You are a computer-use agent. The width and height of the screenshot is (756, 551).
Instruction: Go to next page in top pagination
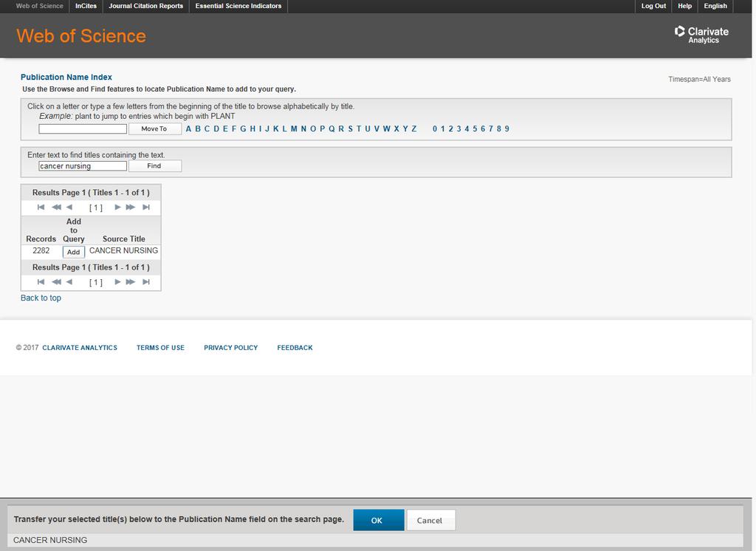[x=117, y=207]
